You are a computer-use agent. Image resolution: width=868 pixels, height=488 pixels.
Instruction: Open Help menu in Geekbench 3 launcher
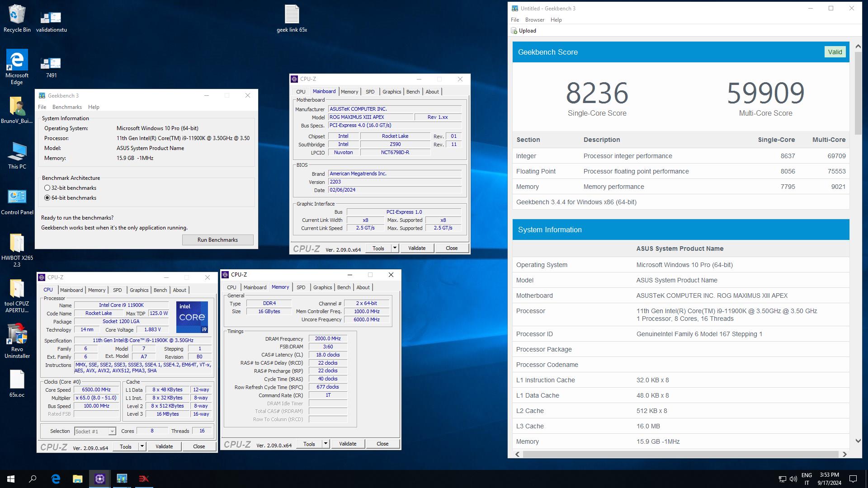[x=94, y=107]
